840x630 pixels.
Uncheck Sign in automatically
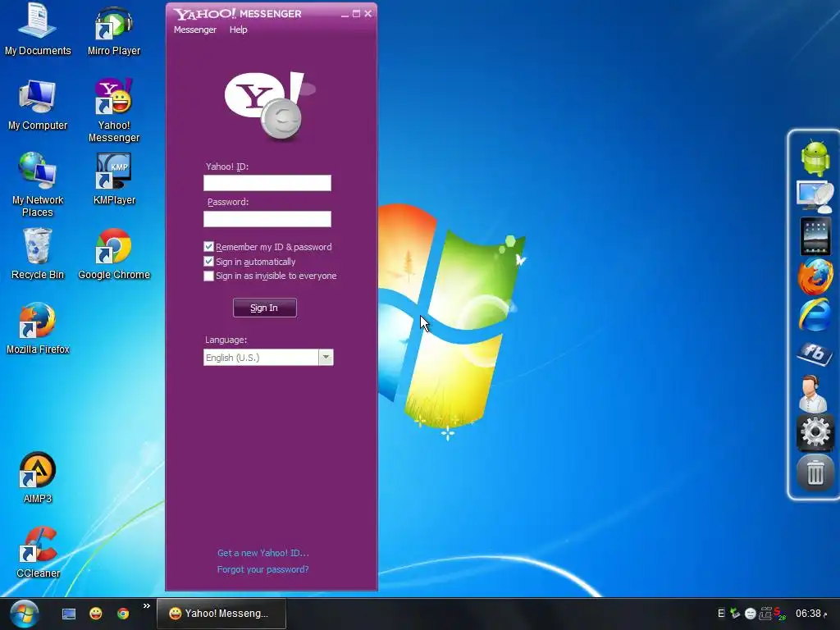pos(209,262)
